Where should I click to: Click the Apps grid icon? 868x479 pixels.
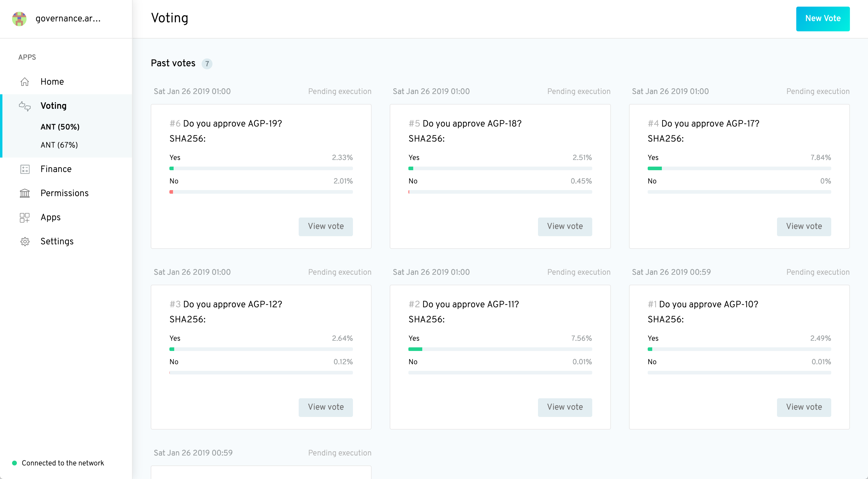click(25, 218)
